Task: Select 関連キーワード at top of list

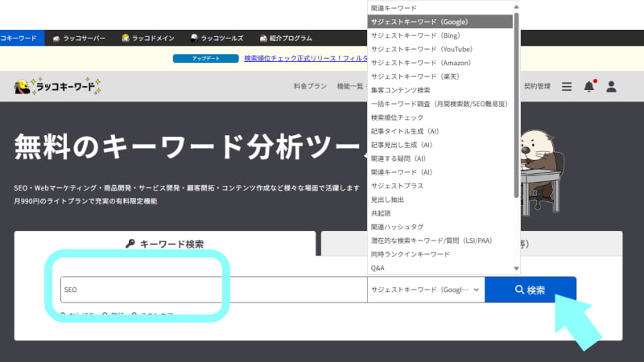Action: pyautogui.click(x=440, y=8)
